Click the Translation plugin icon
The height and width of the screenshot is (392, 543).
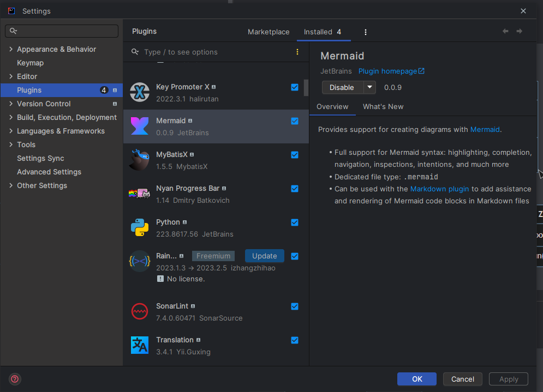click(x=140, y=345)
